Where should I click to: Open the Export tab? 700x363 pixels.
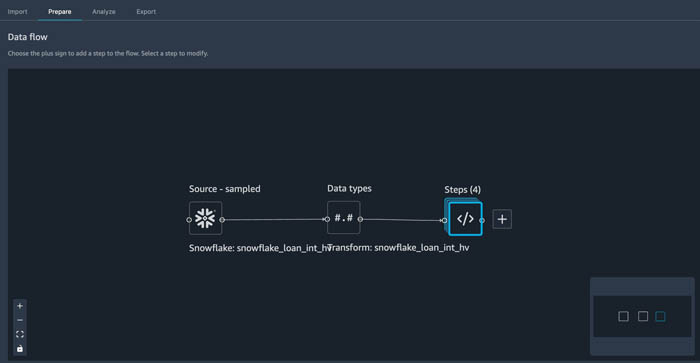tap(146, 12)
